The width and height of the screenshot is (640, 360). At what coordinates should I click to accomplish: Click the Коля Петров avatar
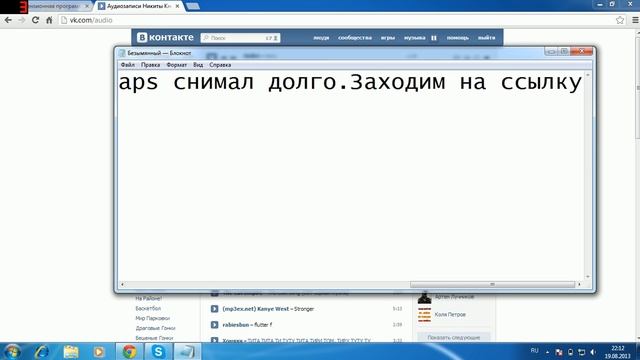coord(424,315)
